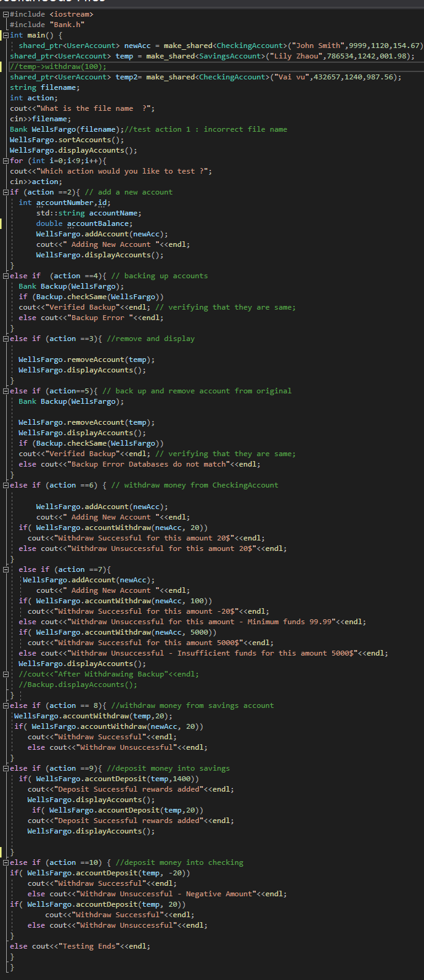The width and height of the screenshot is (424, 980).
Task: Click the commented //temp->withdraw(100); line
Action: coord(58,66)
